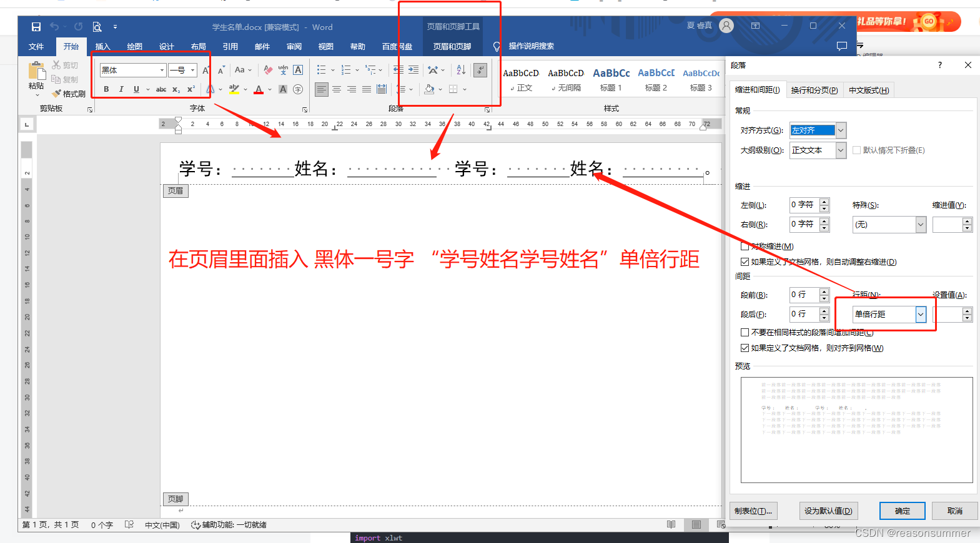Expand the Font group dialog launcher

pyautogui.click(x=305, y=110)
